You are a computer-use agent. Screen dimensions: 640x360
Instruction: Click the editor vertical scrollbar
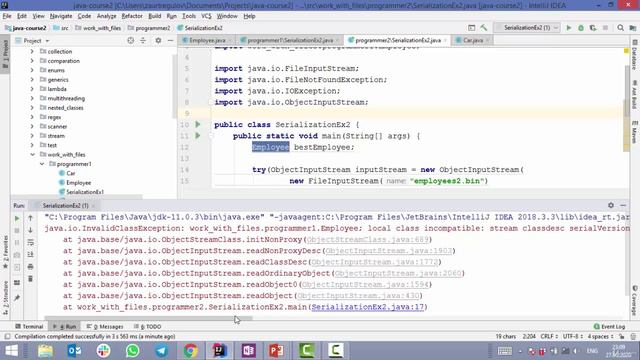(626, 90)
